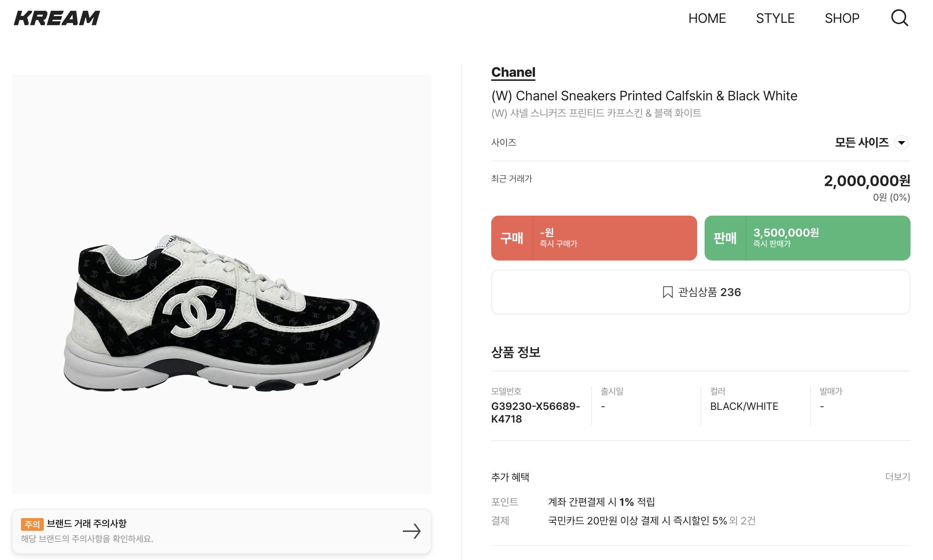Image resolution: width=933 pixels, height=560 pixels.
Task: Click the 3,500,000원 instant sell price
Action: click(x=786, y=232)
